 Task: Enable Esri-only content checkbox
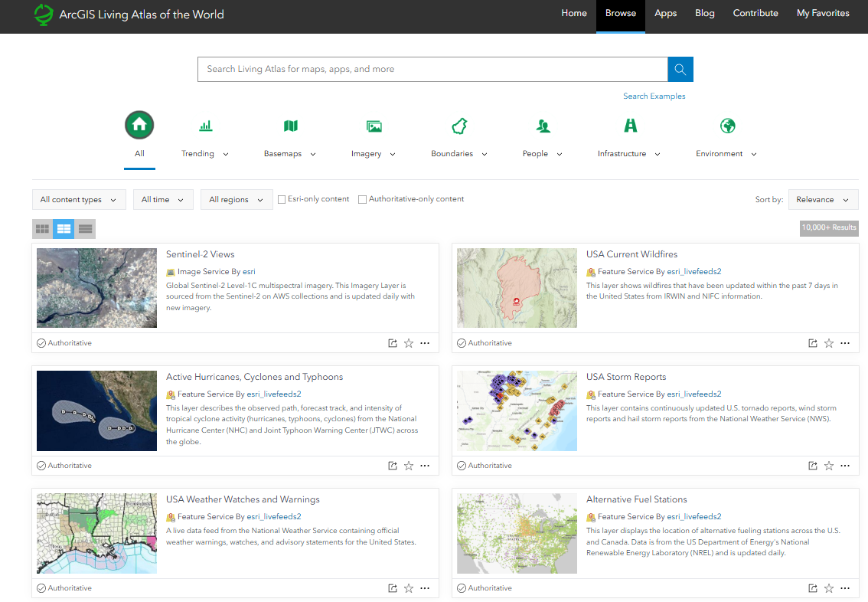[282, 199]
